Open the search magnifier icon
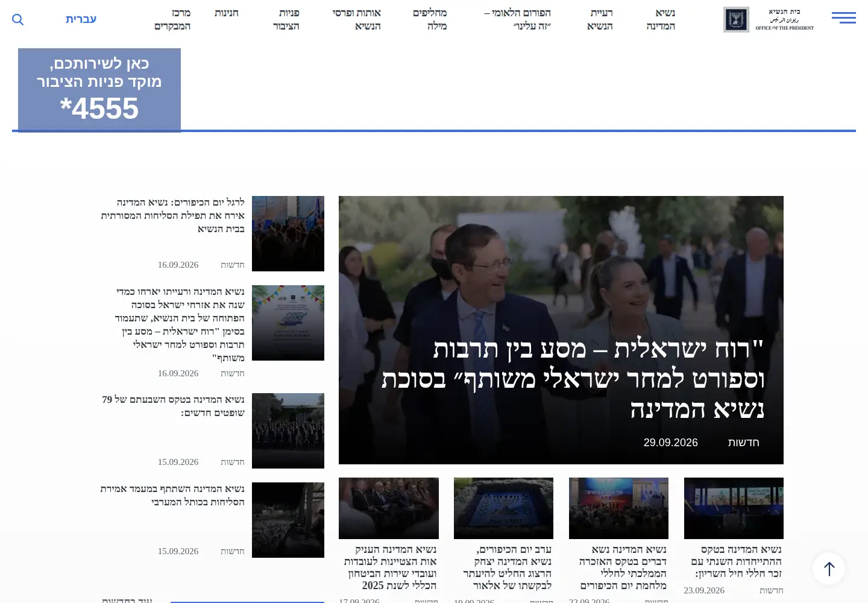The image size is (868, 603). (18, 19)
